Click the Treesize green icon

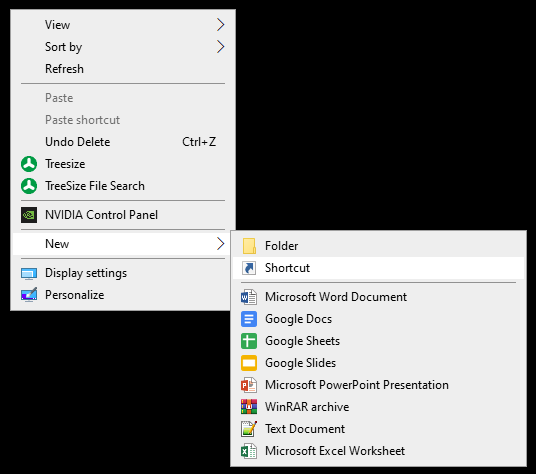(29, 164)
